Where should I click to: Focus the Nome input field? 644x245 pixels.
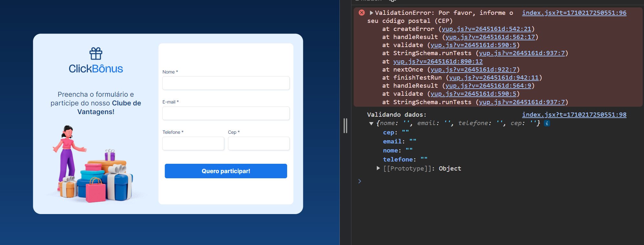click(226, 83)
